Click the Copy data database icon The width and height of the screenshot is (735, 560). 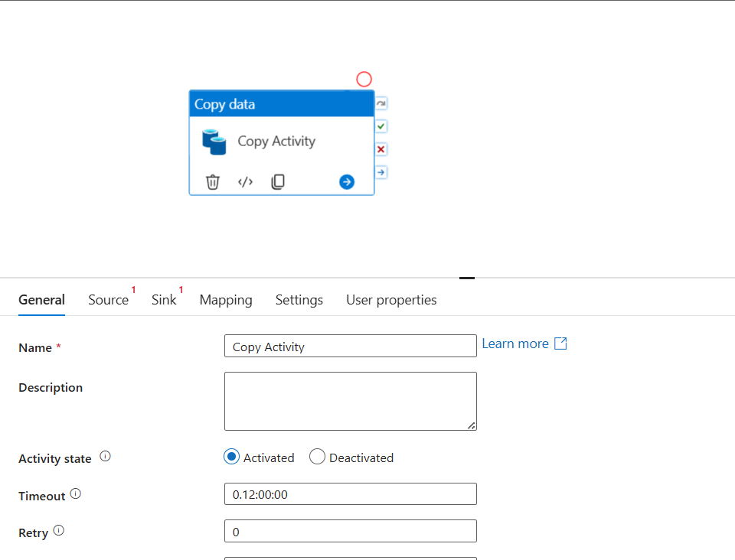(214, 142)
